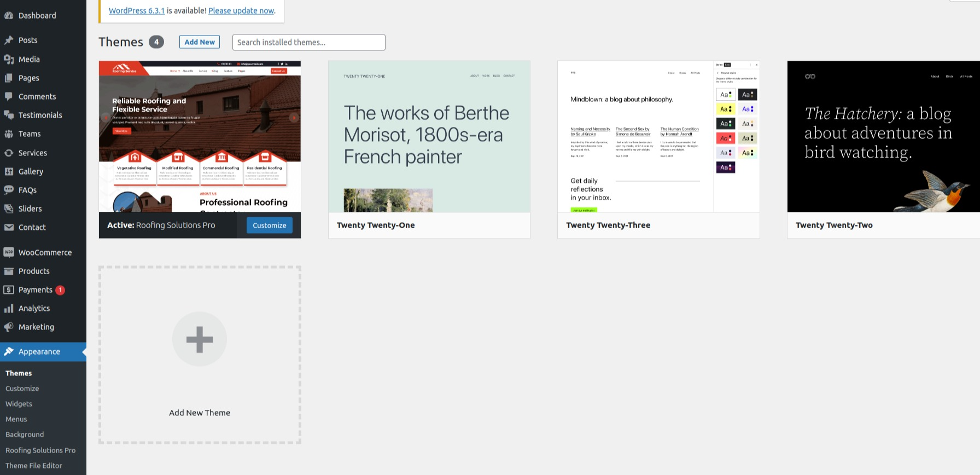
Task: Click the Add New Theme placeholder text
Action: [200, 413]
